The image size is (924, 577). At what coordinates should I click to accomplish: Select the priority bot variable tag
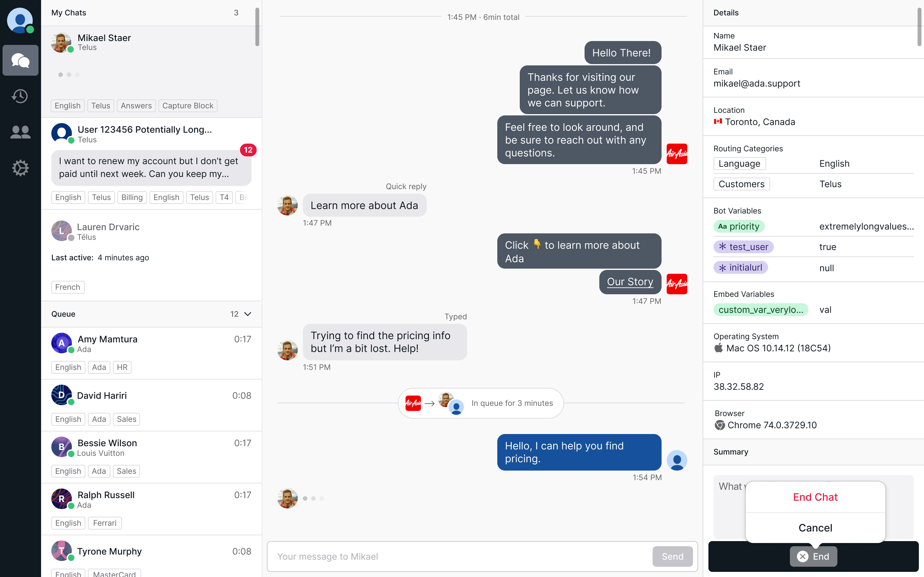click(739, 226)
